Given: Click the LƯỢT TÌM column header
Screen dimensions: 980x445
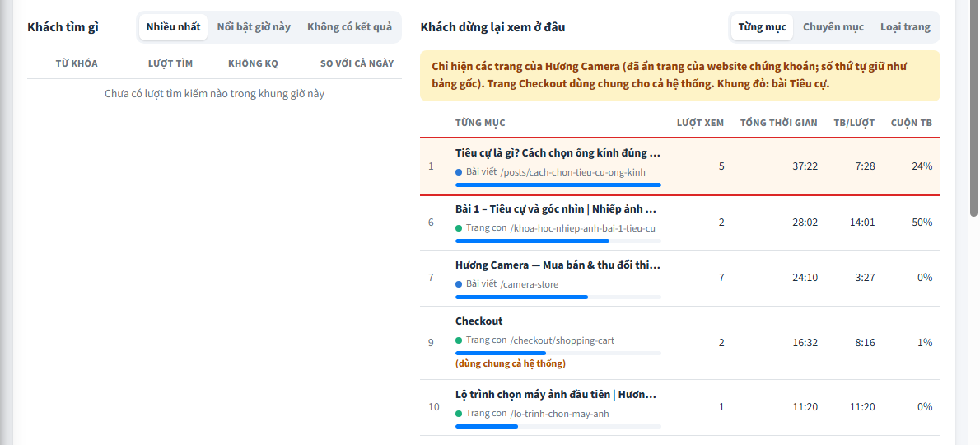Looking at the screenshot, I should point(170,63).
